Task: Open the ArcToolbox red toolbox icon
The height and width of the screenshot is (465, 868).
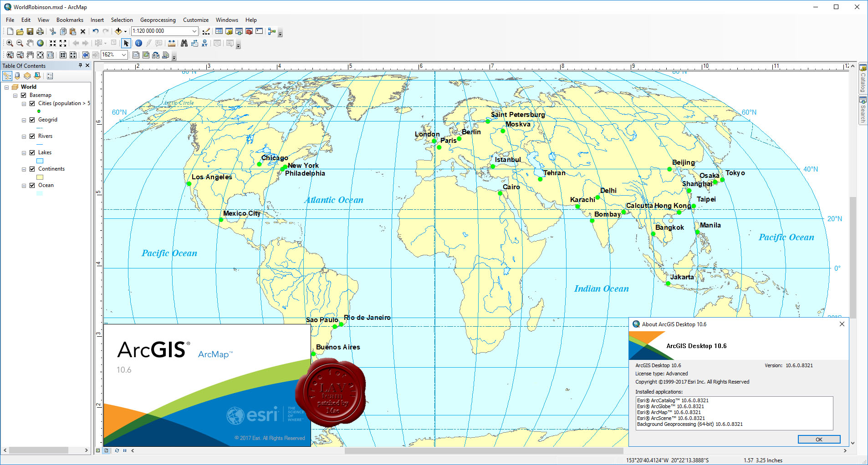Action: tap(249, 31)
